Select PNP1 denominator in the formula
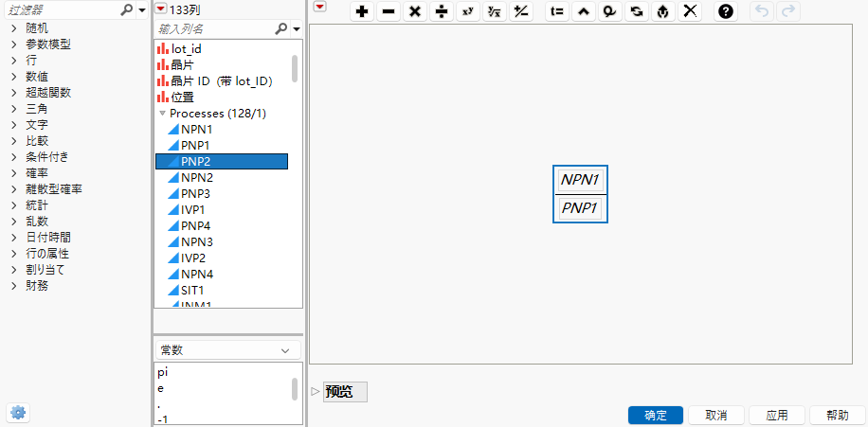 (580, 208)
